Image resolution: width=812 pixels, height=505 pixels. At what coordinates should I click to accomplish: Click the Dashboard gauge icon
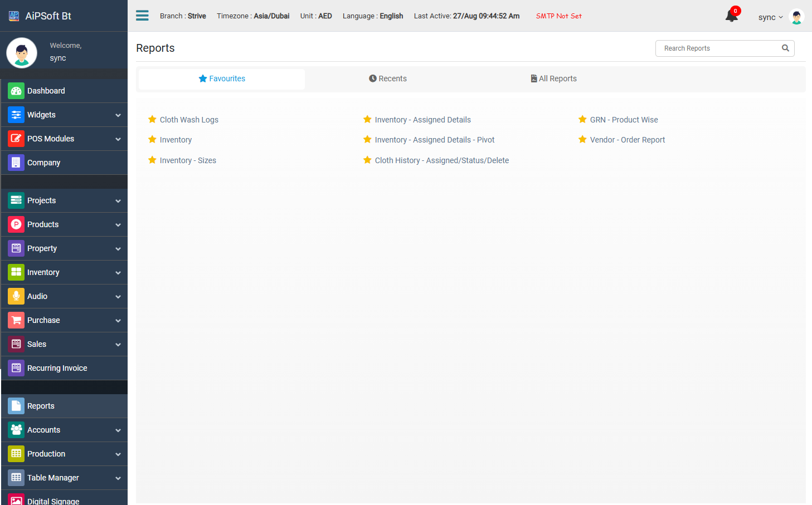click(16, 91)
